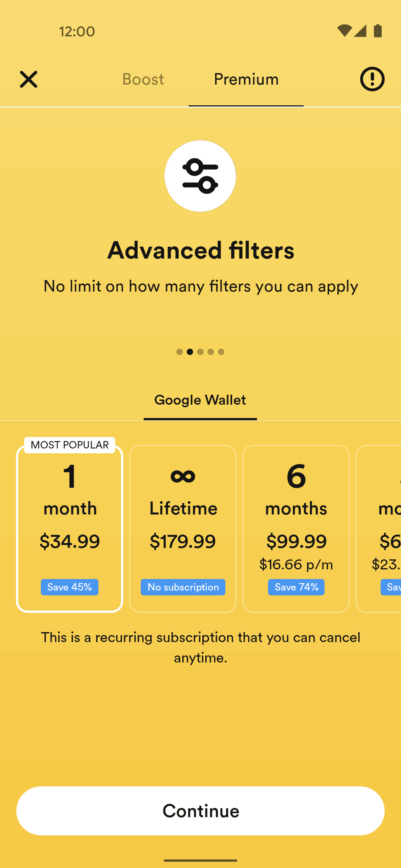Tap the No subscription badge

tap(183, 587)
